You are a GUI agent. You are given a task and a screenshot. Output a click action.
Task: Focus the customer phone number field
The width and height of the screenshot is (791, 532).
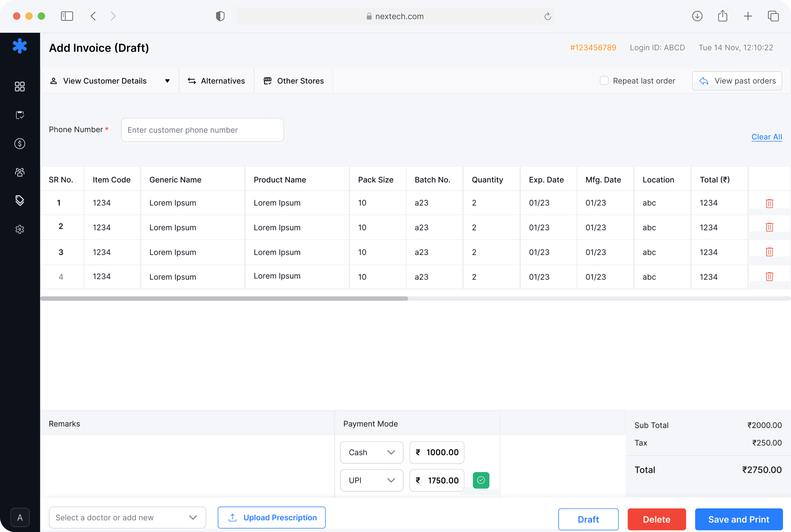pyautogui.click(x=202, y=130)
